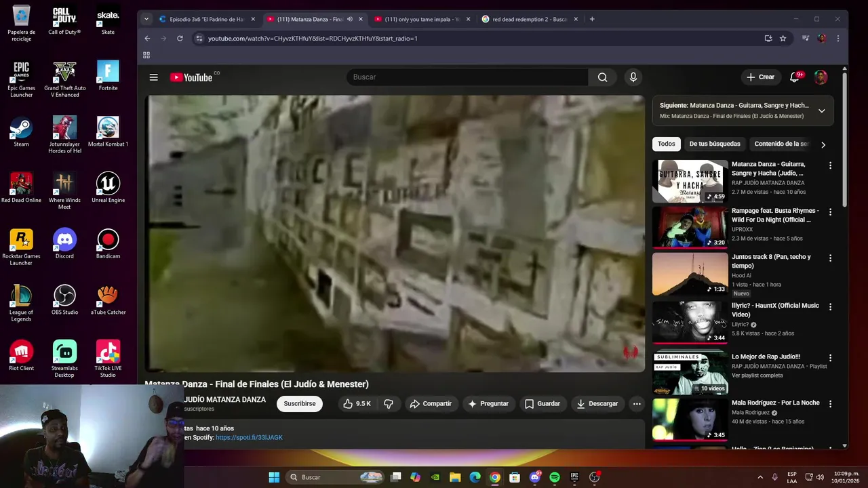Open a new Chrome tab

click(592, 19)
